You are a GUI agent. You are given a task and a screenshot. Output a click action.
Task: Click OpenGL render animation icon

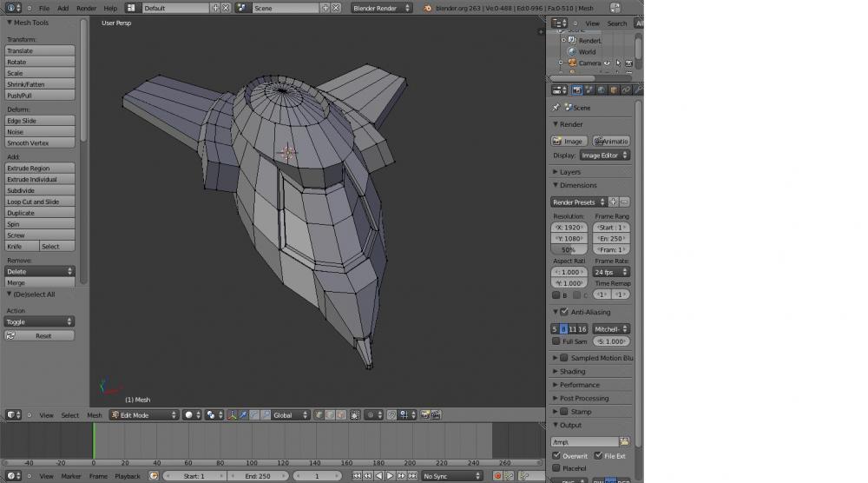pos(437,415)
